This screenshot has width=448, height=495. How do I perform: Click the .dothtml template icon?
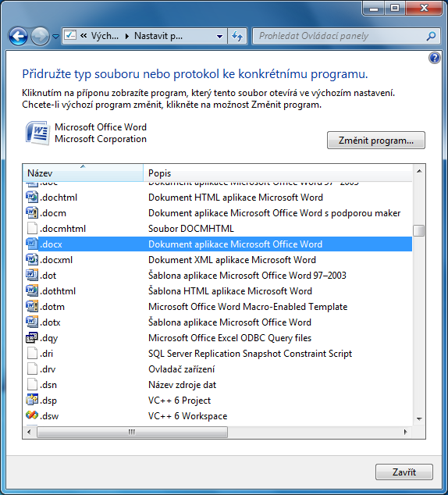[x=32, y=291]
